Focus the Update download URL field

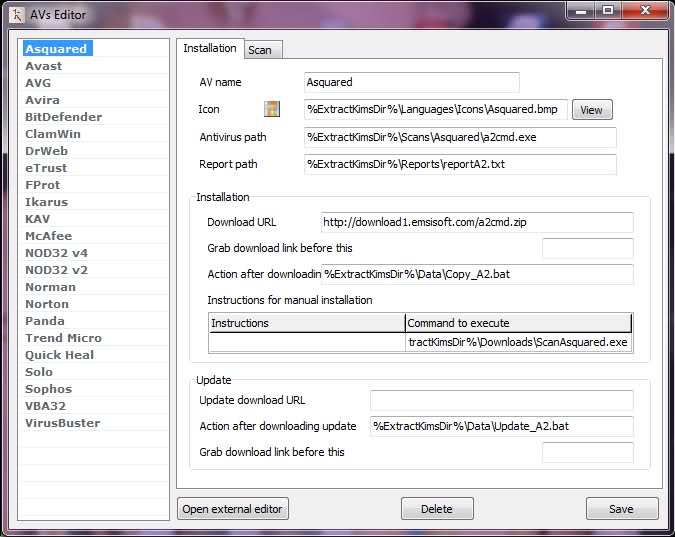coord(502,400)
